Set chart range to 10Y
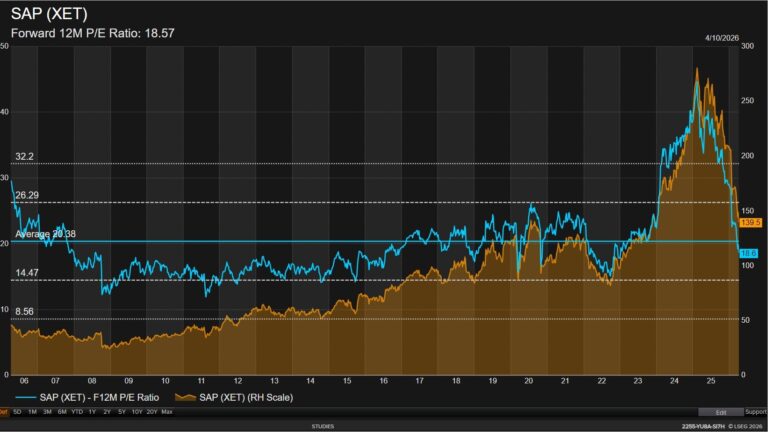 (136, 411)
